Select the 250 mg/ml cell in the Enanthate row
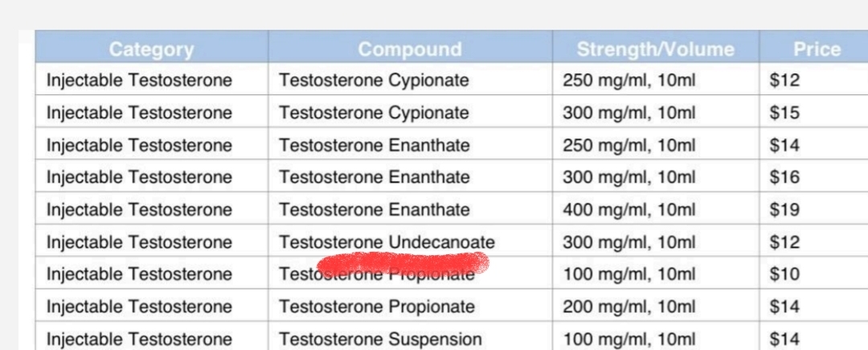Screen dimensions: 868x350 [x=628, y=146]
